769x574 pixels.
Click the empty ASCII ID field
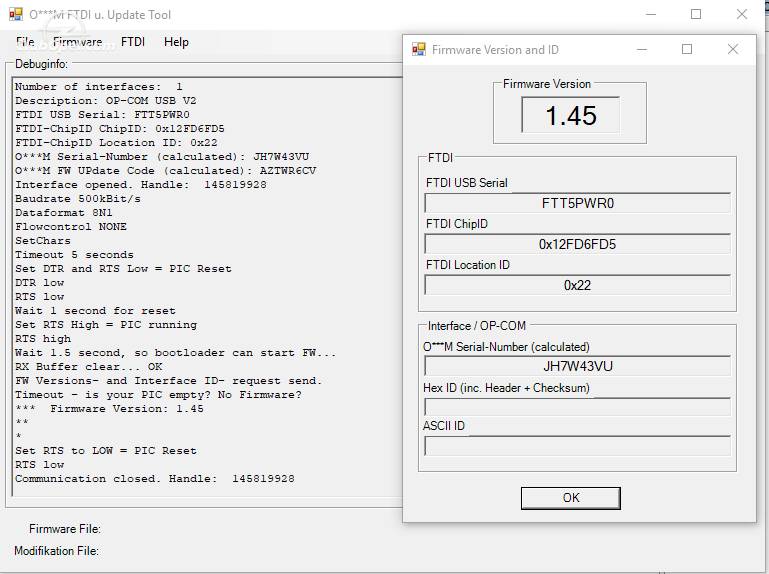click(x=577, y=446)
